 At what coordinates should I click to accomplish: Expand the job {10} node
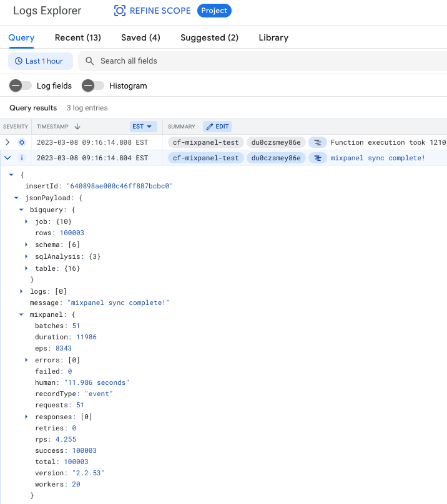[x=26, y=221]
